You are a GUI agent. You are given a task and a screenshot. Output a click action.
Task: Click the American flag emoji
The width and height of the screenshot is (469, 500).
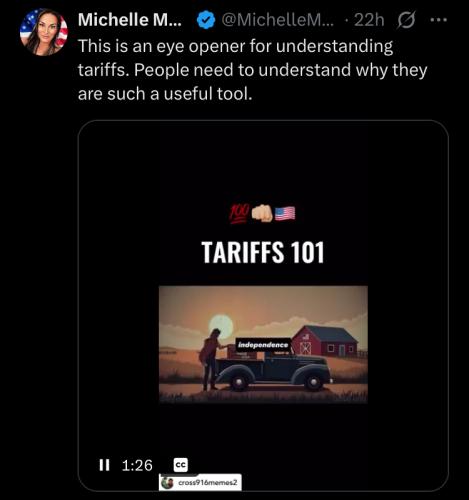point(285,214)
